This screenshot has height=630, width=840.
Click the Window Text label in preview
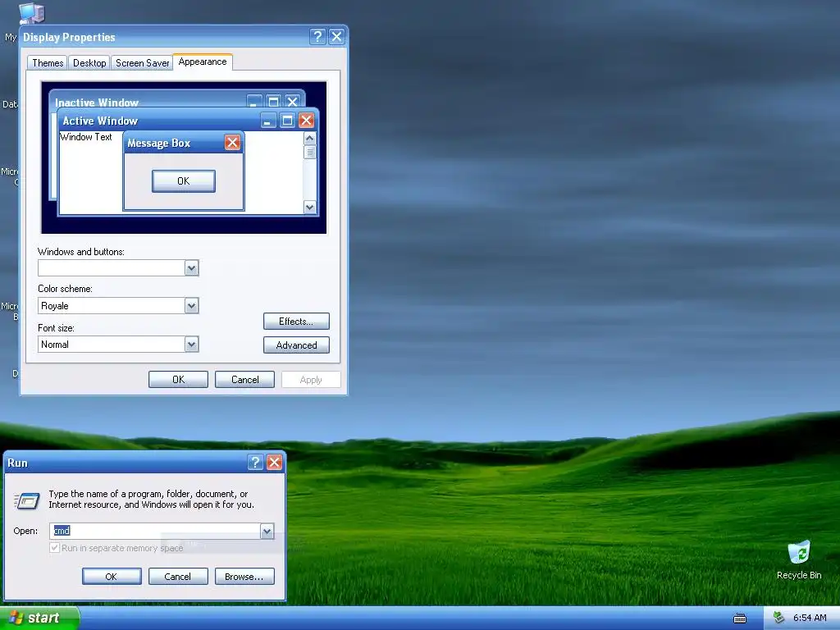[85, 137]
